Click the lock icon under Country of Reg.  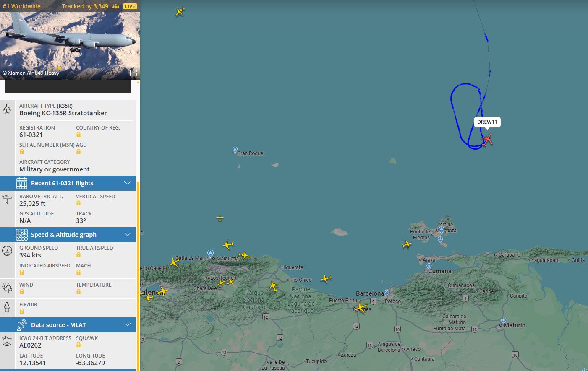point(78,135)
